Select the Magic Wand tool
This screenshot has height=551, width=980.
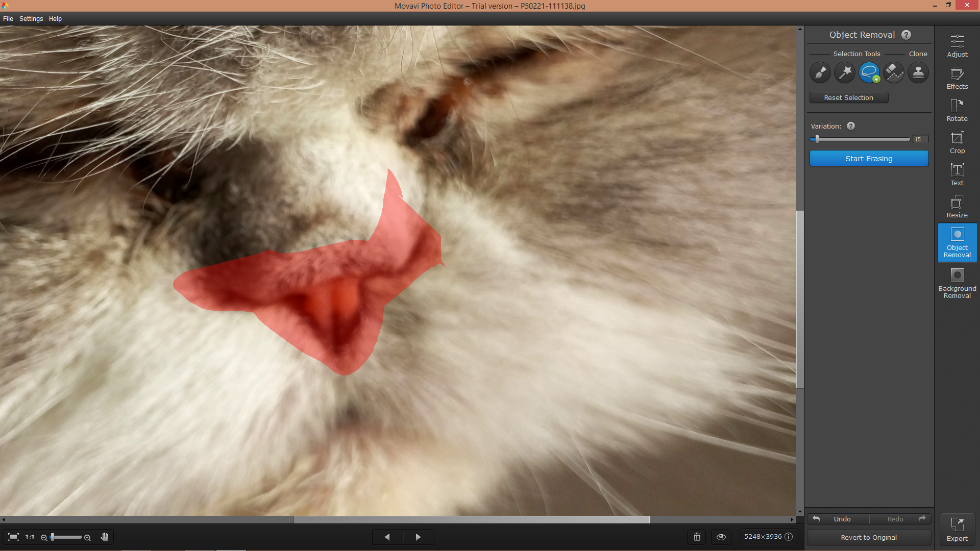845,73
